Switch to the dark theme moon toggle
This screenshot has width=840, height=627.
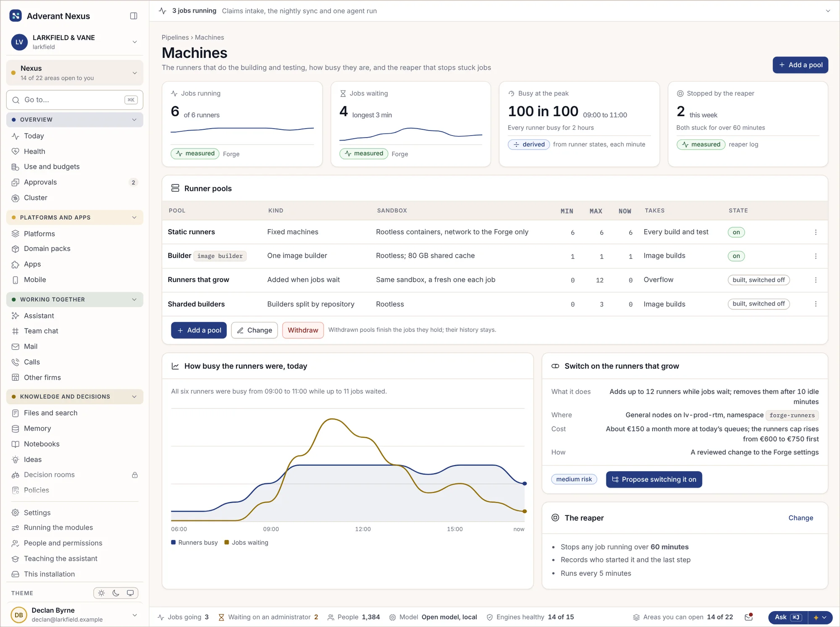116,593
